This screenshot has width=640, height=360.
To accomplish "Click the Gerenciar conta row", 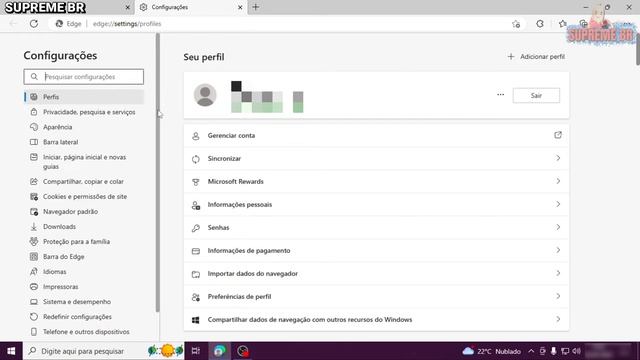I will pyautogui.click(x=376, y=136).
